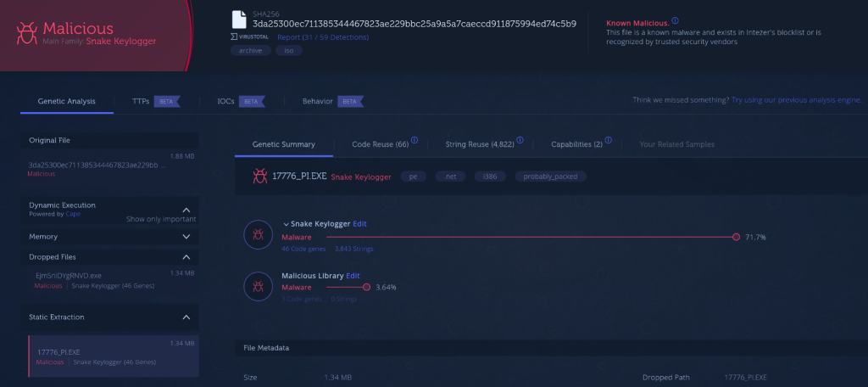Screen dimensions: 868x387
Task: Click the VirusTotal logo icon
Action: pos(250,37)
